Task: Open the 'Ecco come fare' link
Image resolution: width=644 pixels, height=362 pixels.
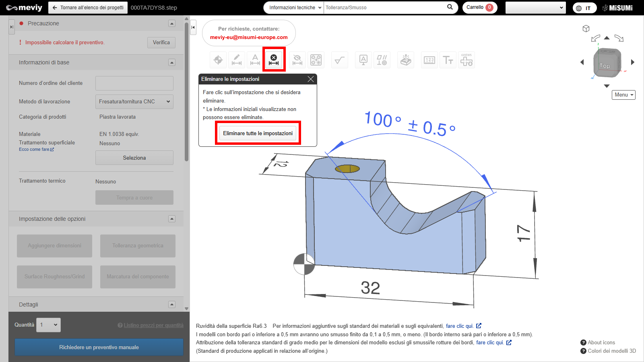Action: click(36, 150)
